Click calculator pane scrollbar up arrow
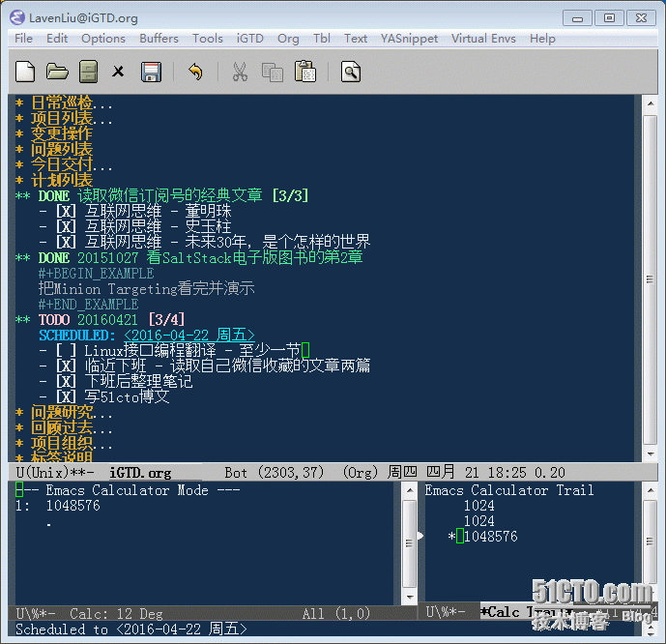This screenshot has height=644, width=666. [409, 490]
